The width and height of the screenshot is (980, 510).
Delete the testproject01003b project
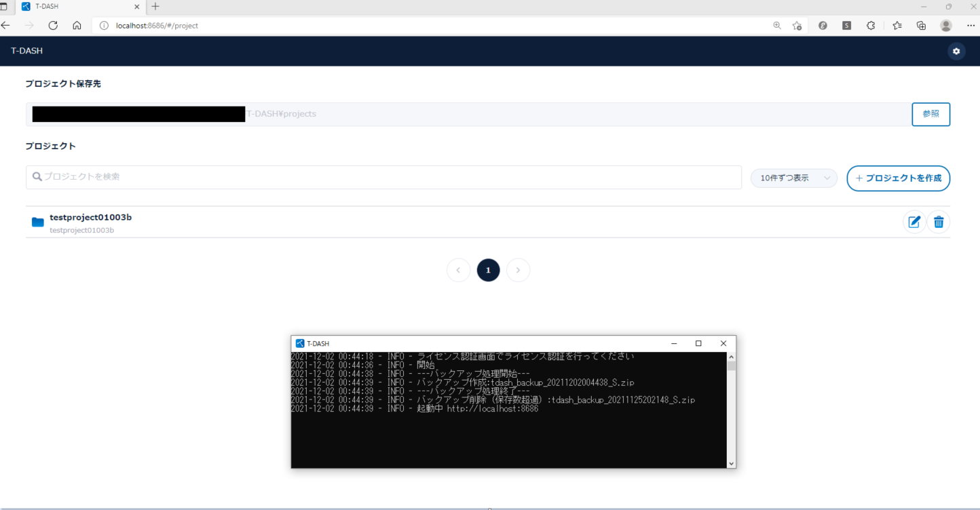(x=939, y=222)
